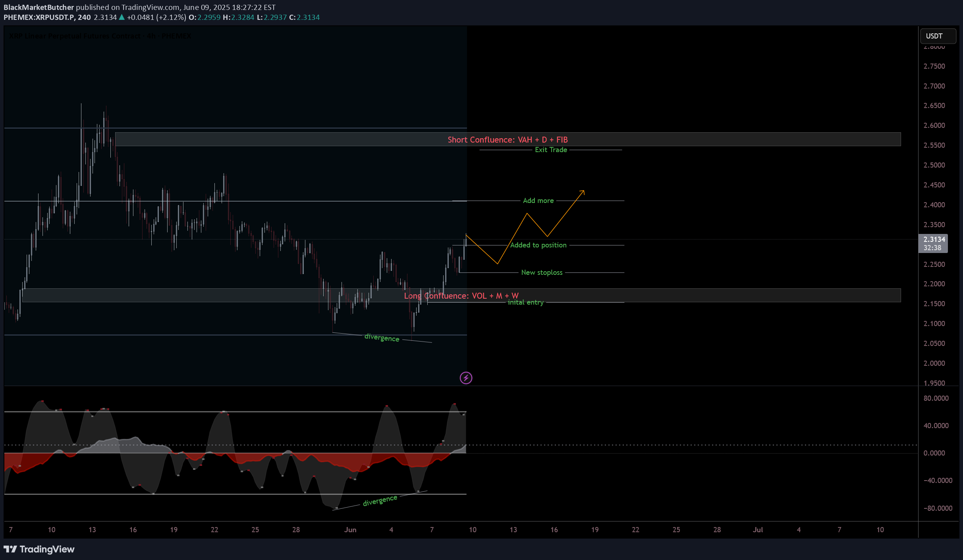Viewport: 963px width, 560px height.
Task: Select the Long Confluence: VOL + M + W zone
Action: 461,295
